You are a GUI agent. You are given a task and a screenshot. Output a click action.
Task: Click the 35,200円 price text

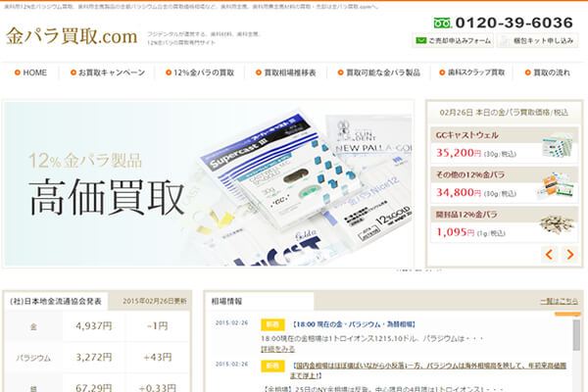(x=459, y=153)
